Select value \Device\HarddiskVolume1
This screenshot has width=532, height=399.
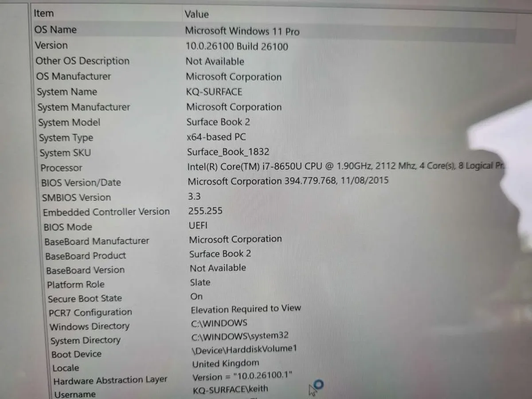click(x=244, y=349)
